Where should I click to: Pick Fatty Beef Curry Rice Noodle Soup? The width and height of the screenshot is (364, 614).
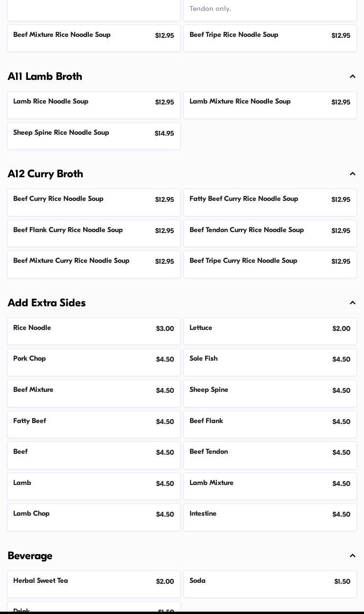[x=270, y=202]
